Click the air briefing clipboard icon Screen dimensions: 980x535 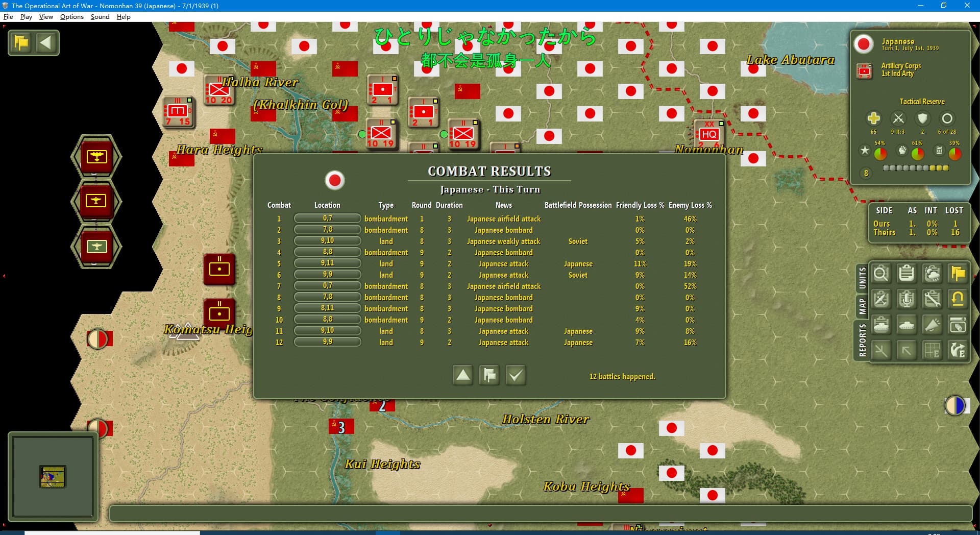point(881,299)
